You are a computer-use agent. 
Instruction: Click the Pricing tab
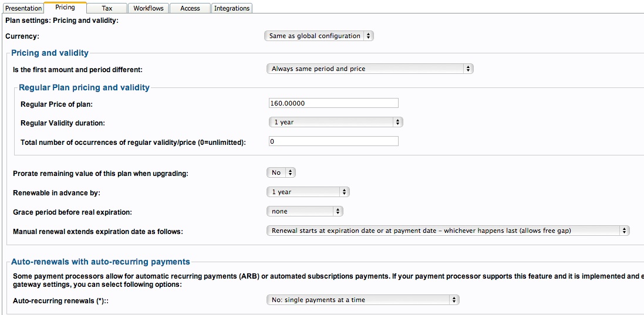65,8
